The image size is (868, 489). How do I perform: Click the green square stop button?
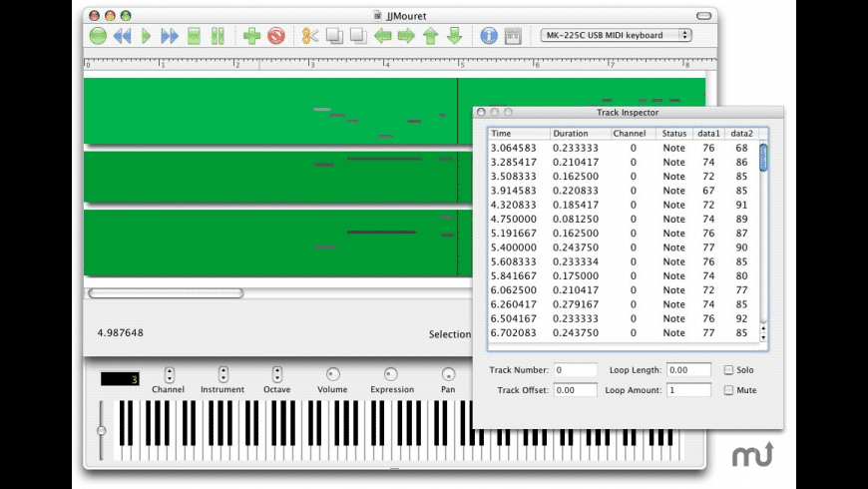click(x=194, y=36)
